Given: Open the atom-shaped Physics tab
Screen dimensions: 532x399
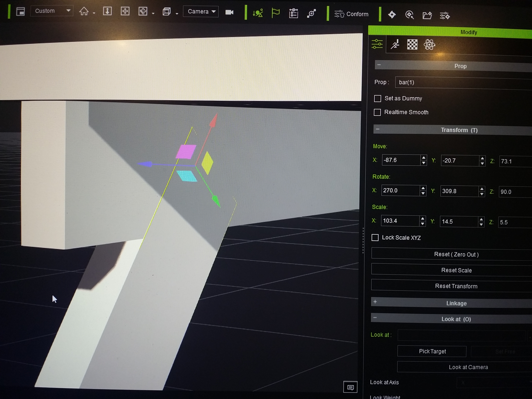Looking at the screenshot, I should 429,45.
